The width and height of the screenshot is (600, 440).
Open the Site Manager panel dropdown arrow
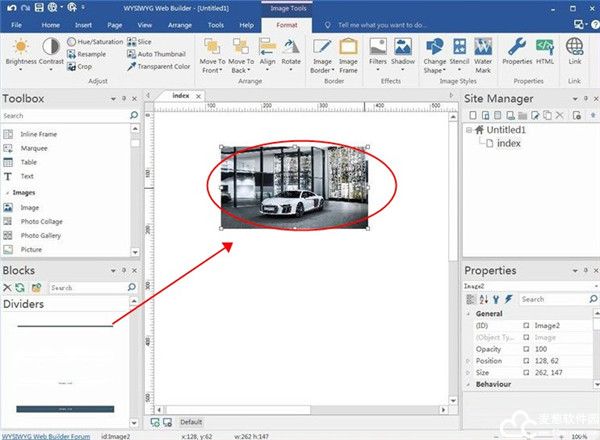(575, 99)
